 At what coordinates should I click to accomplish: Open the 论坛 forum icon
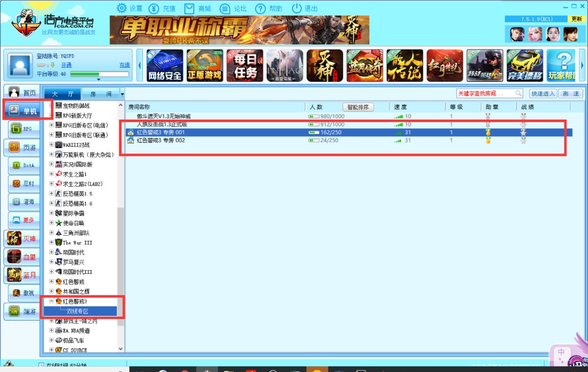[225, 8]
